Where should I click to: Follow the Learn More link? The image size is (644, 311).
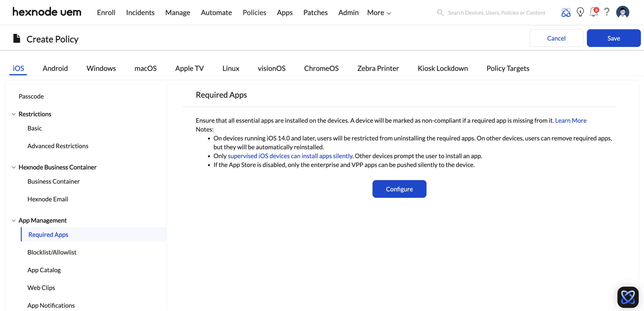[x=571, y=121]
